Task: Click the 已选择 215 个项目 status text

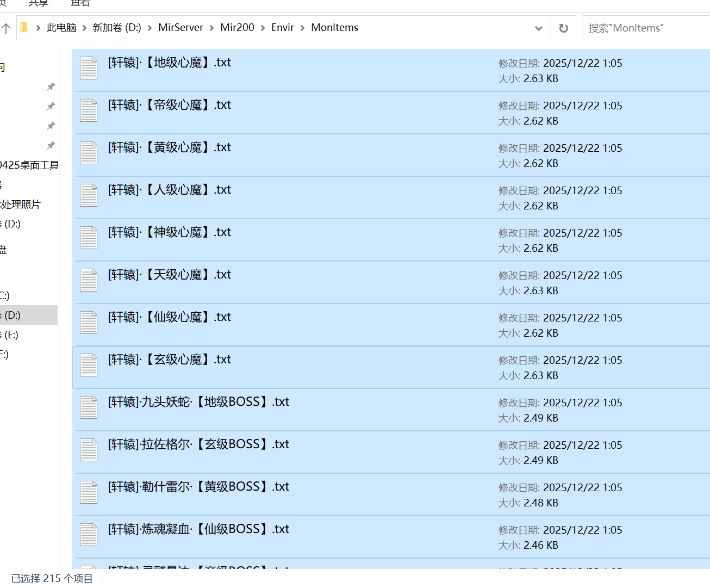Action: pos(52,578)
